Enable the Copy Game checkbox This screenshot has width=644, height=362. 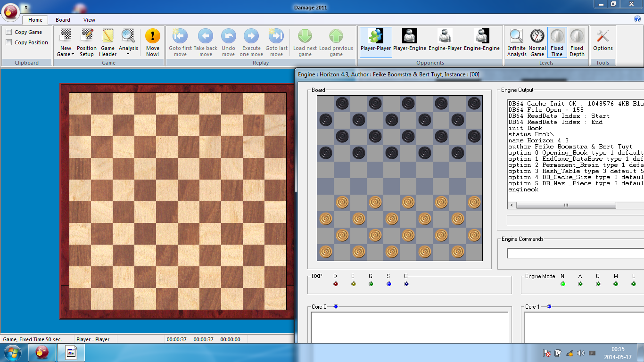point(9,32)
